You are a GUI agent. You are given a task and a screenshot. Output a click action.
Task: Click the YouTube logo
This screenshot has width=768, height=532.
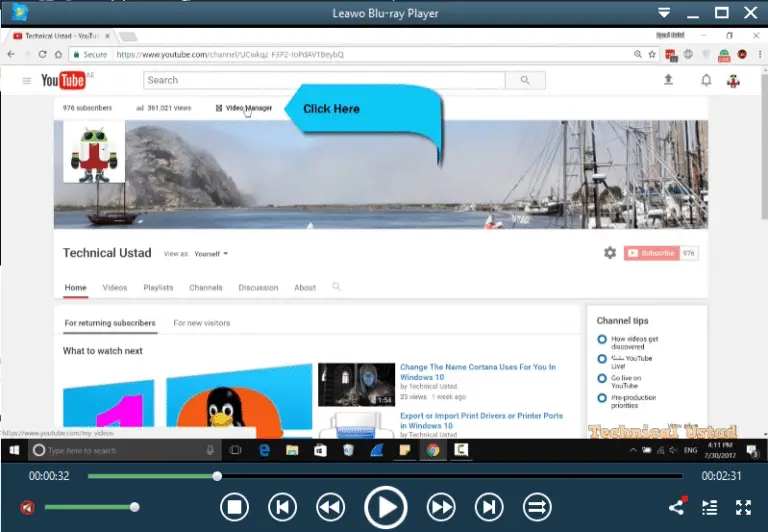pos(63,80)
